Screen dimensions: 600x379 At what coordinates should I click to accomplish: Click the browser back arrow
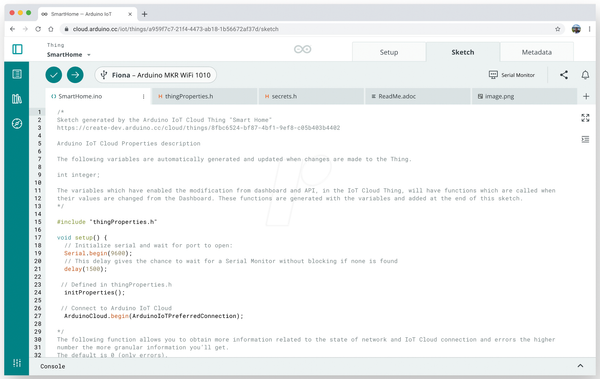12,29
